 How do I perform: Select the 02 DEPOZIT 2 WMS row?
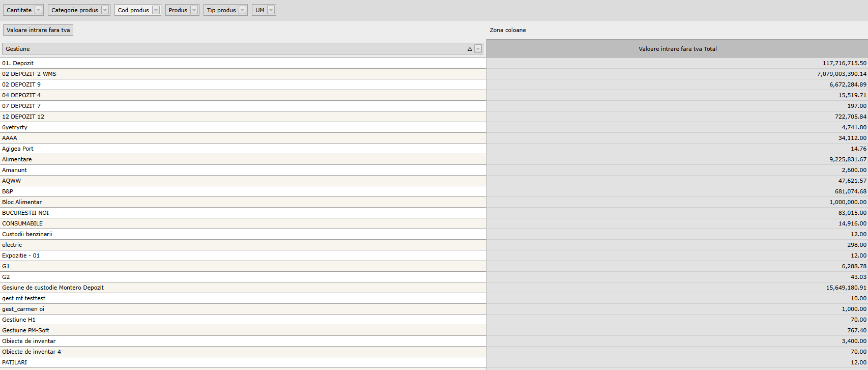coord(29,74)
